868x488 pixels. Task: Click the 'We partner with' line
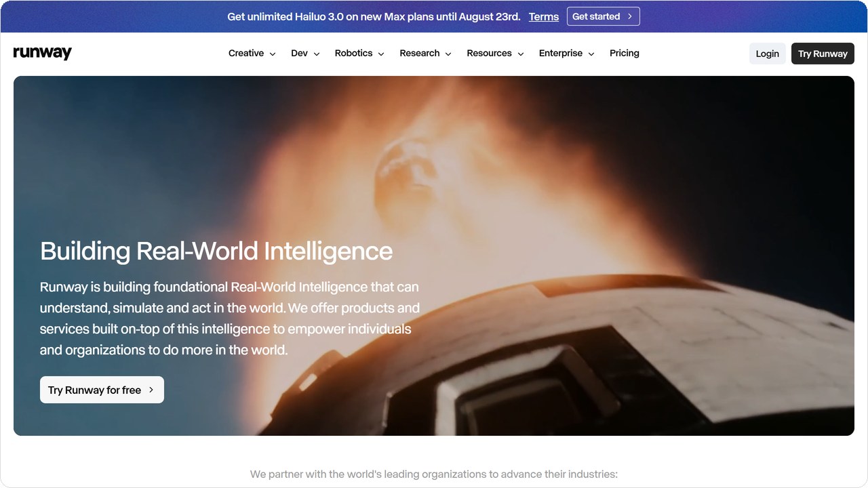434,474
